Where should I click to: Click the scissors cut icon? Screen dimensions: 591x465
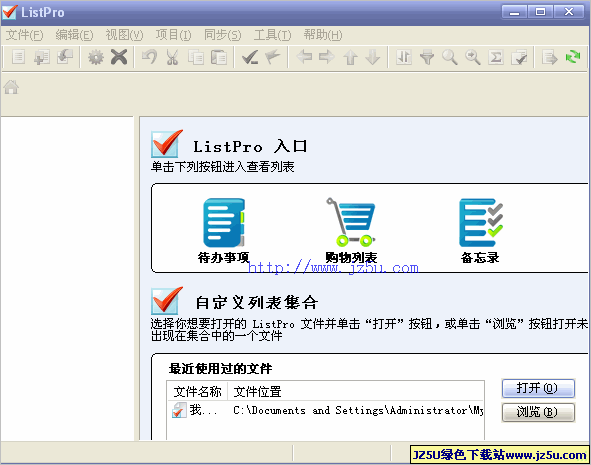tap(172, 57)
